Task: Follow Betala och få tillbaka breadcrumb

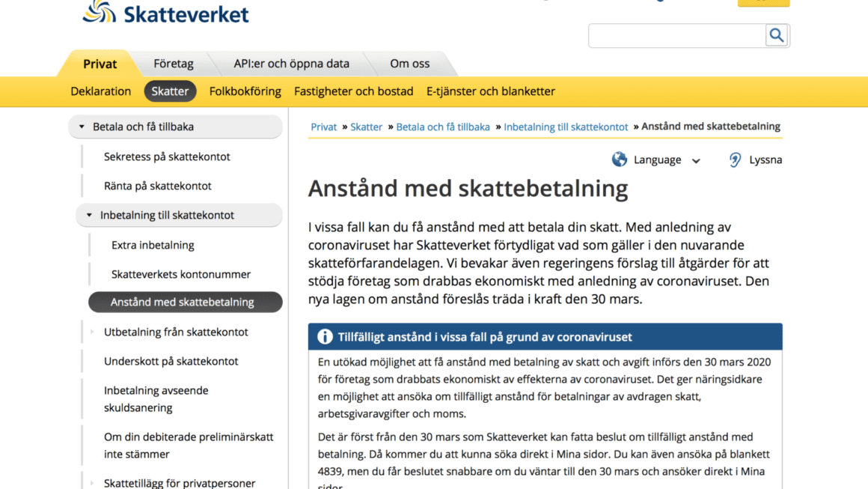Action: click(x=443, y=127)
